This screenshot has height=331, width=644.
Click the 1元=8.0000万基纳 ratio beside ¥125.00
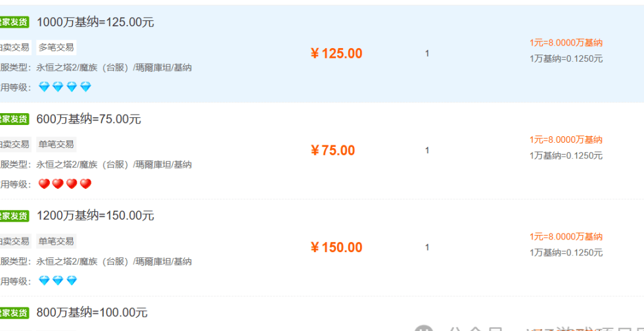tap(566, 43)
